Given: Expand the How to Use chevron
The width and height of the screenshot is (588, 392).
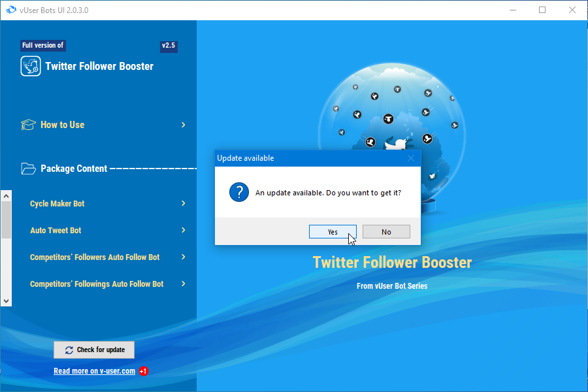Looking at the screenshot, I should [x=184, y=125].
